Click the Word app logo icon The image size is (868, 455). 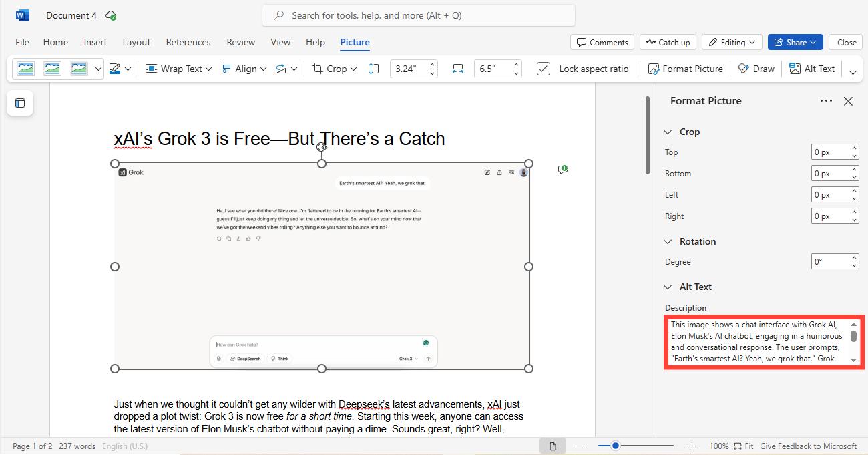[23, 15]
